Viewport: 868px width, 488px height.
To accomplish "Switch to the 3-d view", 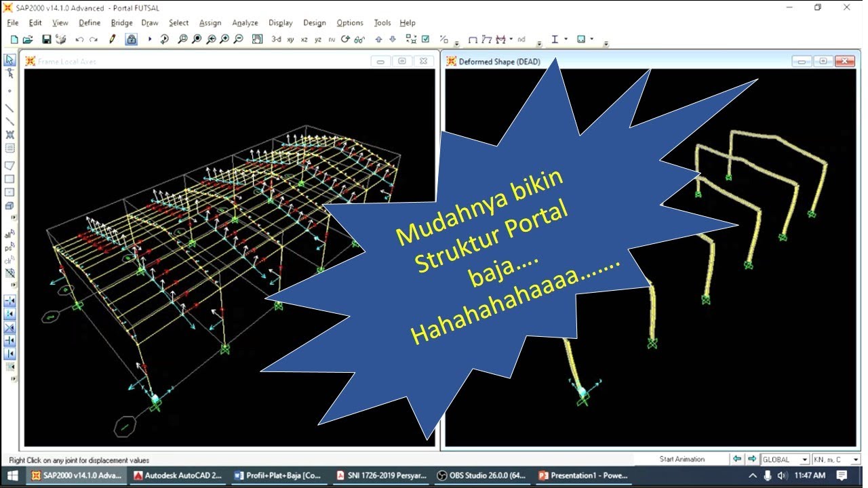I will (x=276, y=40).
